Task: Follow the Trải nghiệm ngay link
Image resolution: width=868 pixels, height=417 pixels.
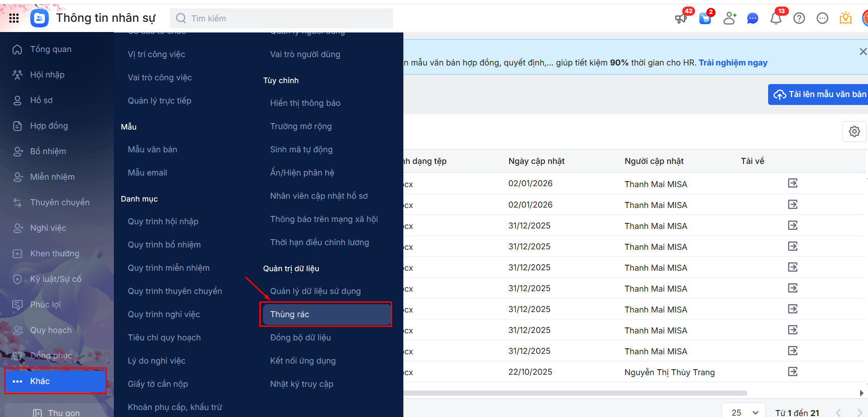Action: [733, 63]
